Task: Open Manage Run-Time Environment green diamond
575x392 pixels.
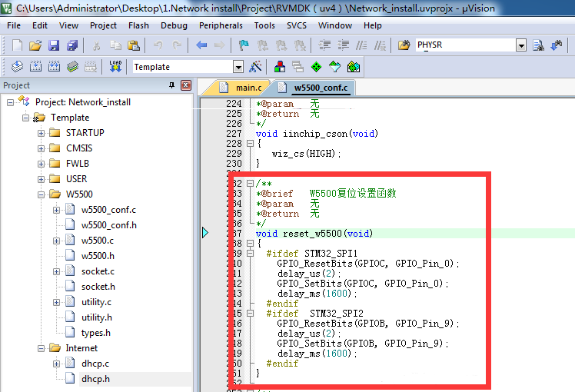Action: [316, 67]
